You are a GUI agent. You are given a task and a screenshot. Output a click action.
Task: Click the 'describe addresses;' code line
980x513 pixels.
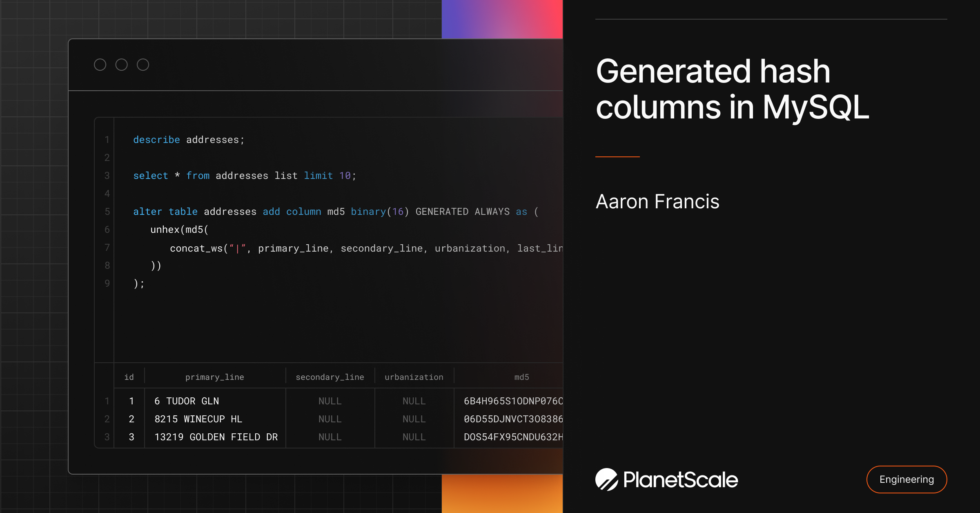(189, 140)
